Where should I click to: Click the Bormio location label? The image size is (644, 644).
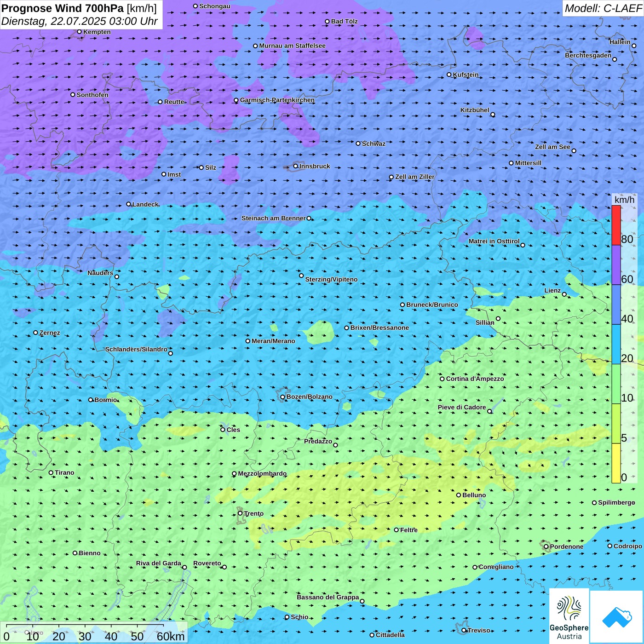pyautogui.click(x=105, y=400)
